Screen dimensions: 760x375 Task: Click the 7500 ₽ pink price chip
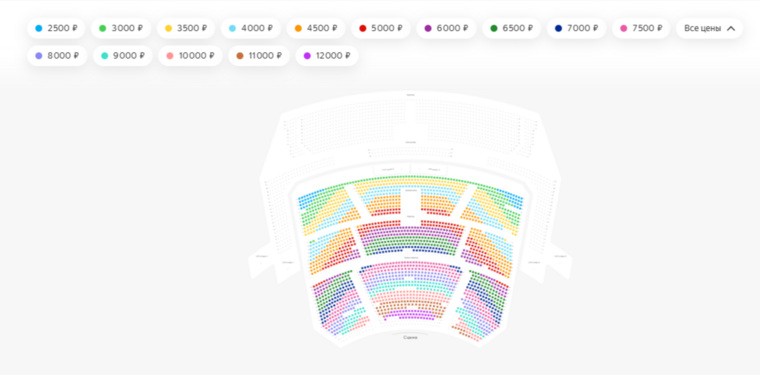coord(641,29)
